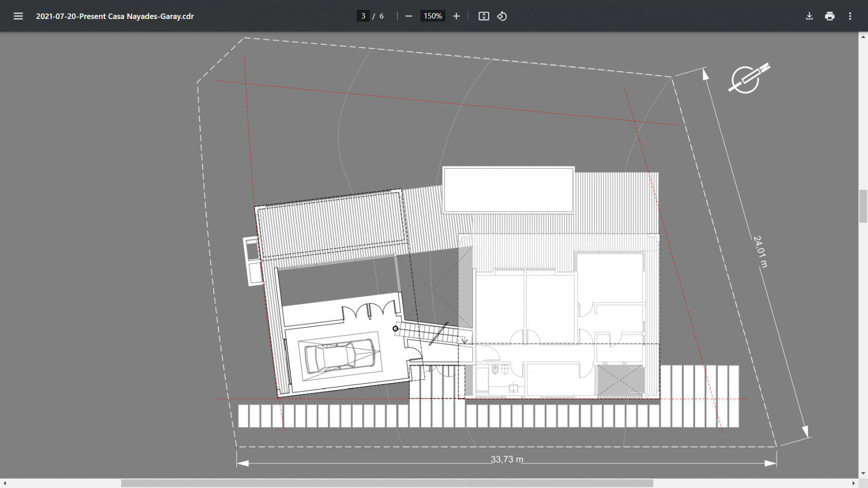Click the 33,73 m dimension label
Screen dimensions: 868x488
coord(507,459)
